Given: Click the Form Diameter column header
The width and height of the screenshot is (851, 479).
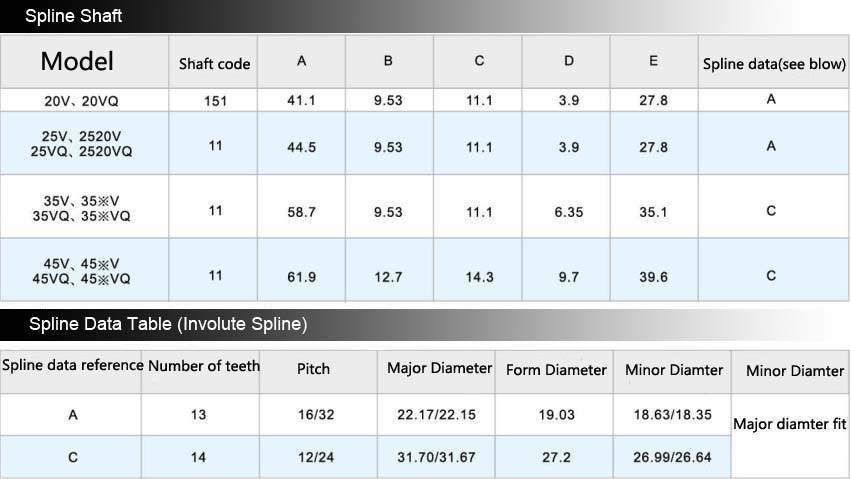Looking at the screenshot, I should pyautogui.click(x=556, y=370).
